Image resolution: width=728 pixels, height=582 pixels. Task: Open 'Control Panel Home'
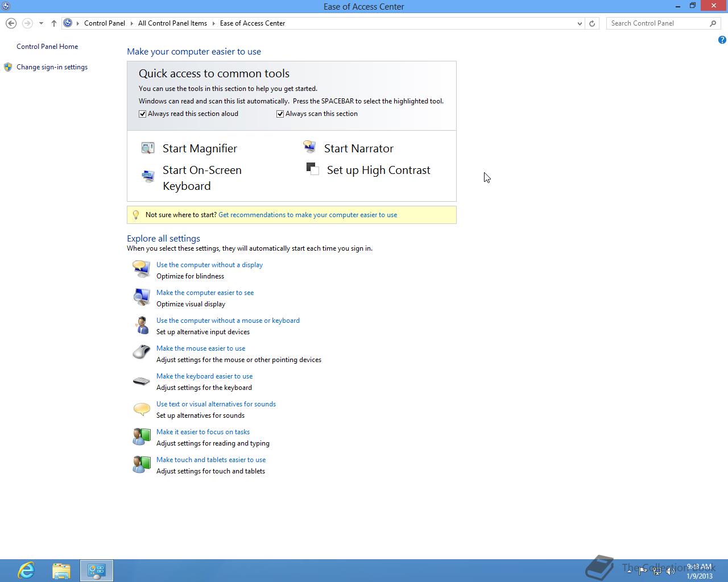(x=47, y=47)
